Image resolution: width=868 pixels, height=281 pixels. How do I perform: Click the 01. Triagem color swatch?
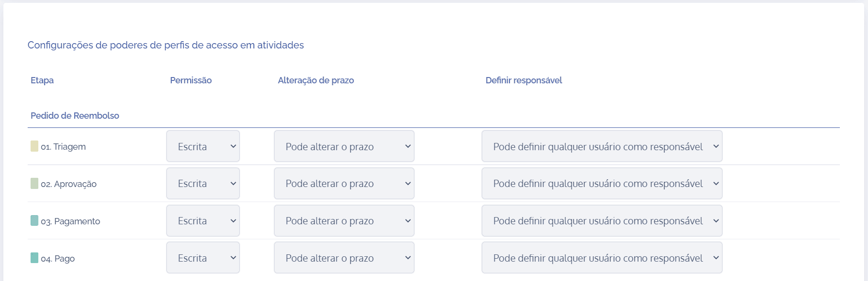34,146
